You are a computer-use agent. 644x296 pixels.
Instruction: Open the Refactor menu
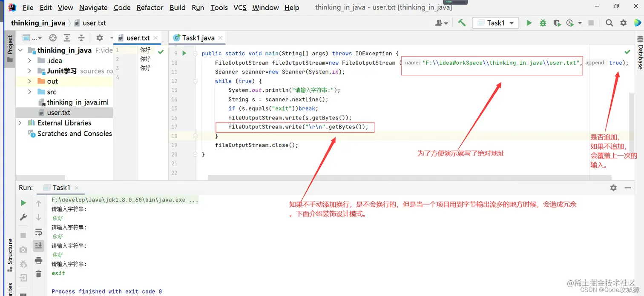tap(150, 8)
